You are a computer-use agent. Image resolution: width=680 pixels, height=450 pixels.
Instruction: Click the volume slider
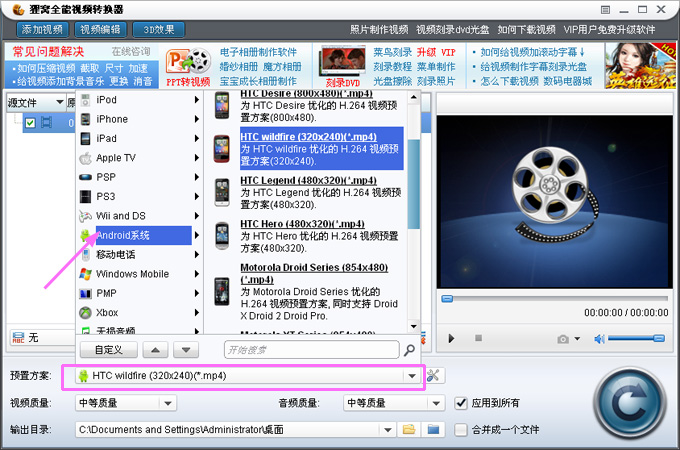click(x=636, y=338)
